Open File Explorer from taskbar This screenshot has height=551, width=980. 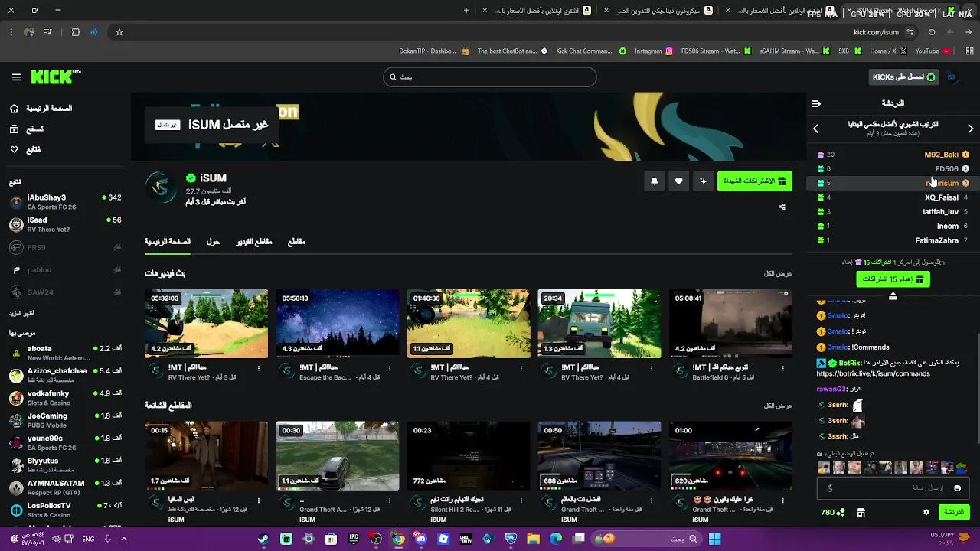tap(534, 539)
